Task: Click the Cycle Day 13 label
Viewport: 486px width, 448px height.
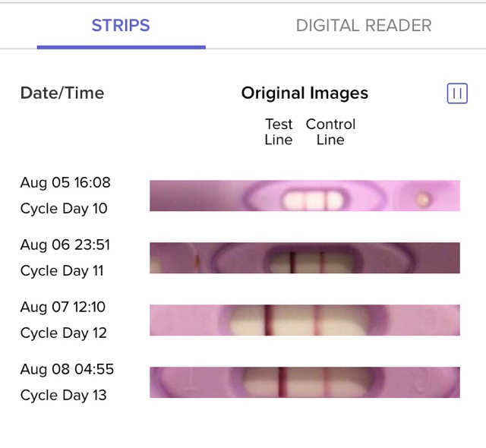Action: coord(64,396)
